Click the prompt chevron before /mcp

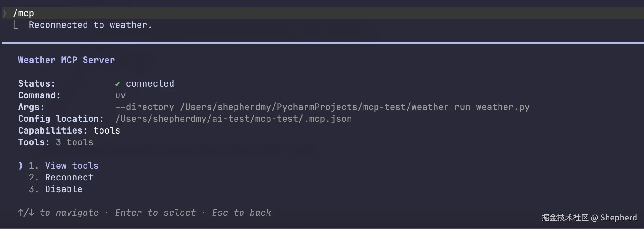point(4,13)
